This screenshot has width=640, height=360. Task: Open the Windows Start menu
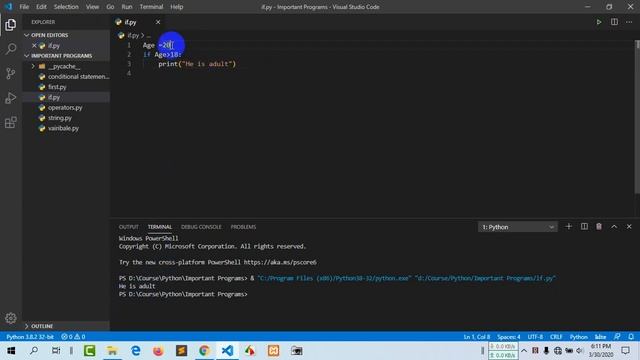point(11,351)
